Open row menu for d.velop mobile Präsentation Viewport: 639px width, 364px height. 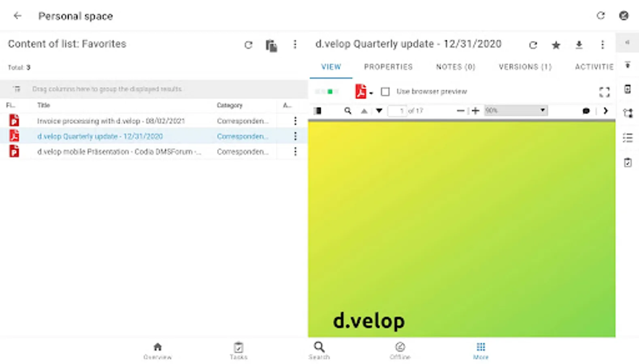[x=295, y=151]
